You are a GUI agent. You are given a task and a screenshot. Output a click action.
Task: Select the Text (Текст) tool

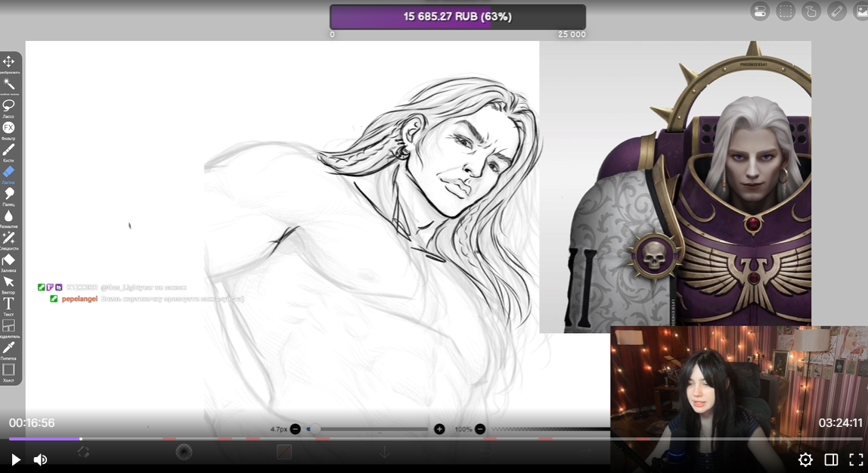point(9,303)
